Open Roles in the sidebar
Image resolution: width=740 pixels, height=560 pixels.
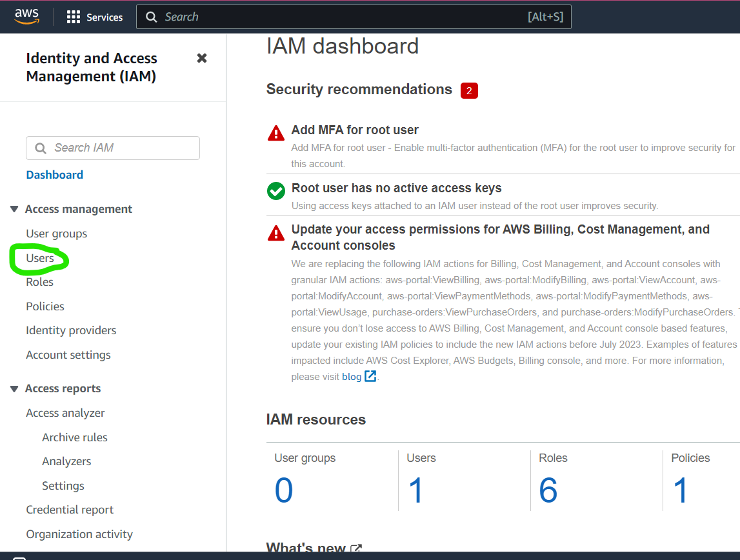(x=39, y=282)
